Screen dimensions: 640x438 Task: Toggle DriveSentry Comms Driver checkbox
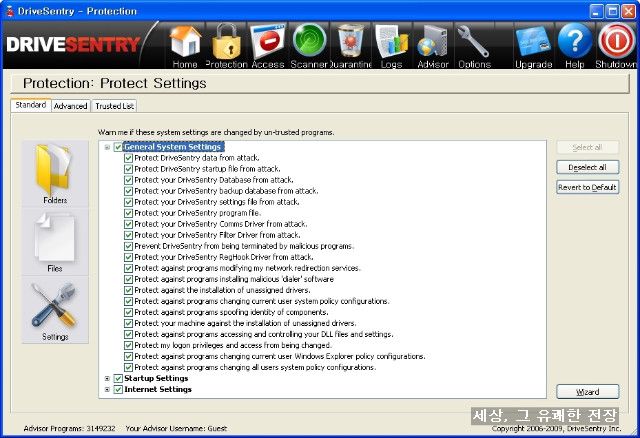pos(128,224)
